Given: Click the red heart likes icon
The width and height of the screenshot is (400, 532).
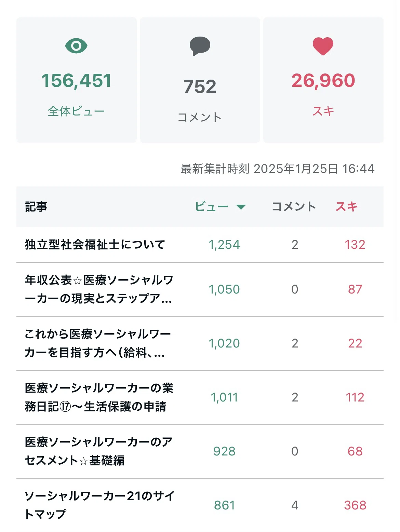Looking at the screenshot, I should (323, 46).
